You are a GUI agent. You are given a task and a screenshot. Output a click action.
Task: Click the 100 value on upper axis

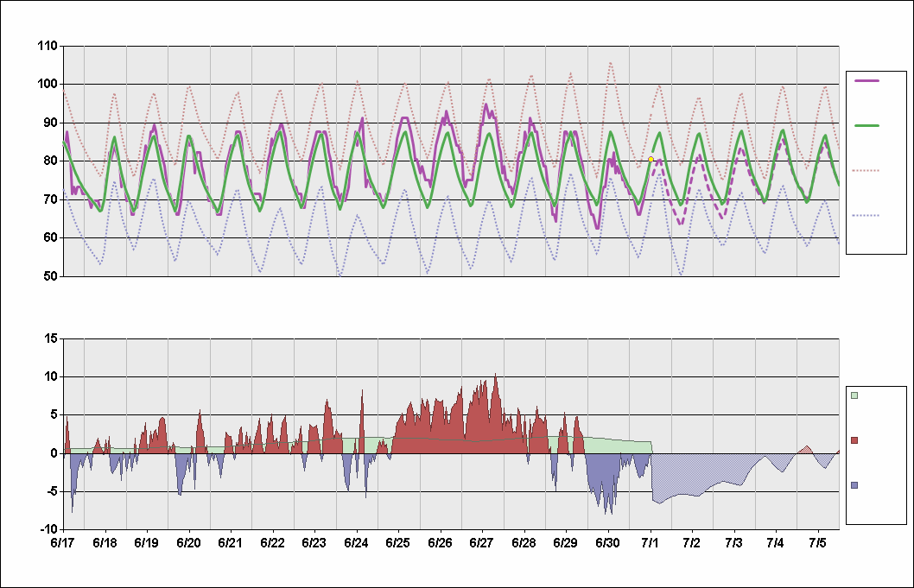tap(48, 85)
